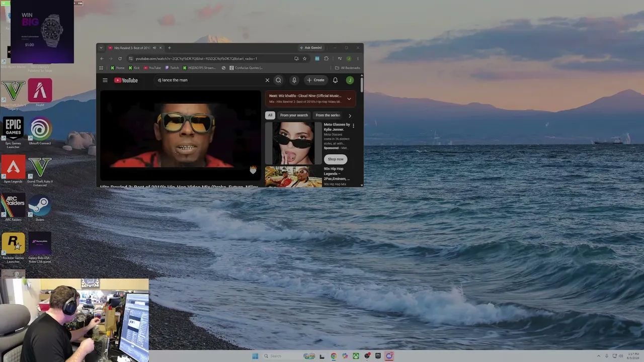The width and height of the screenshot is (644, 362).
Task: Open Grand Theft Auto V Enhanced shortcut
Action: point(40,171)
